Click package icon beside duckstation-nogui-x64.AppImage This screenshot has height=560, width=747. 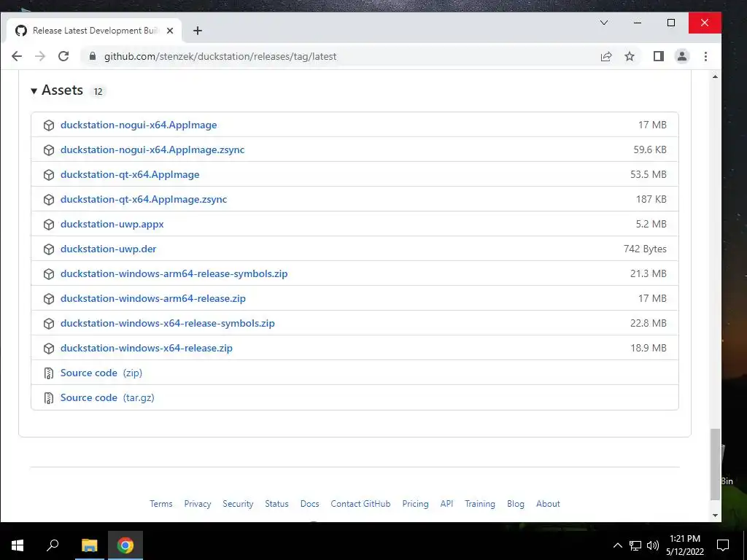(49, 125)
